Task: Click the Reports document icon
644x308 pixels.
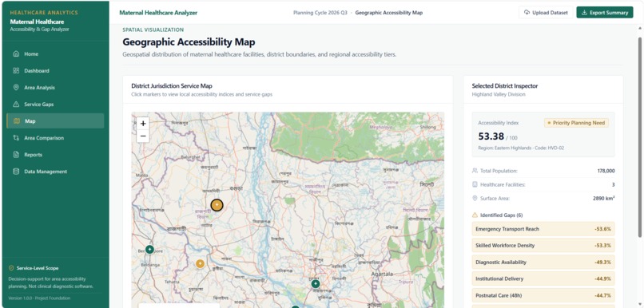Action: point(16,155)
